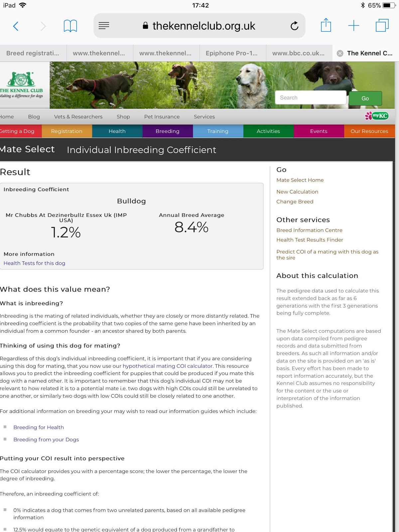Open the myKC badge icon
The image size is (399, 532).
377,116
